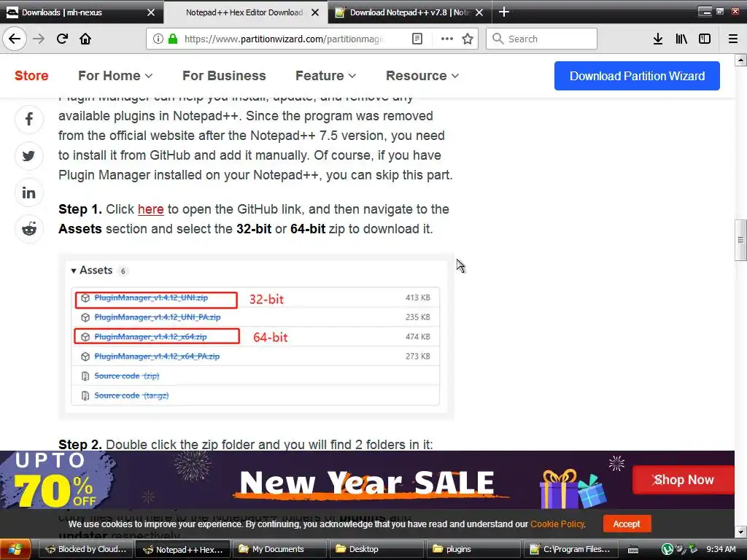Viewport: 747px width, 560px height.
Task: Toggle reader view icon in address bar
Action: (417, 39)
